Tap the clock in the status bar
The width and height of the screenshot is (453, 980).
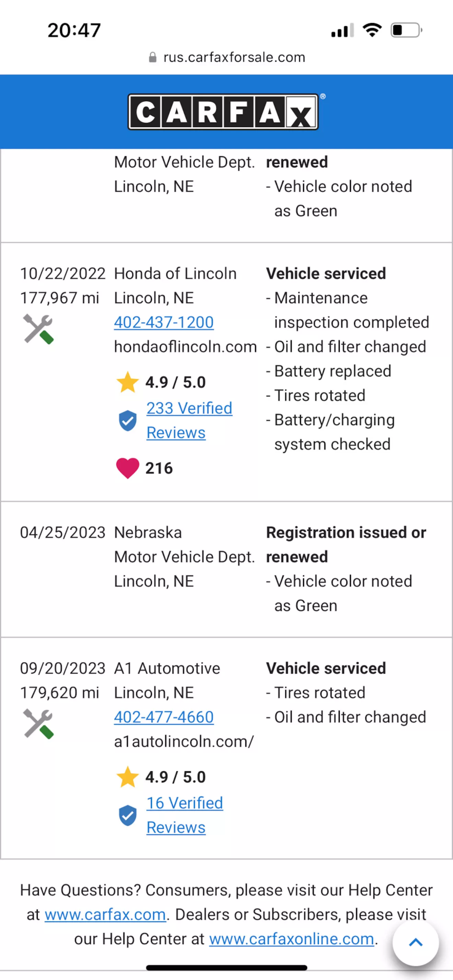[74, 31]
